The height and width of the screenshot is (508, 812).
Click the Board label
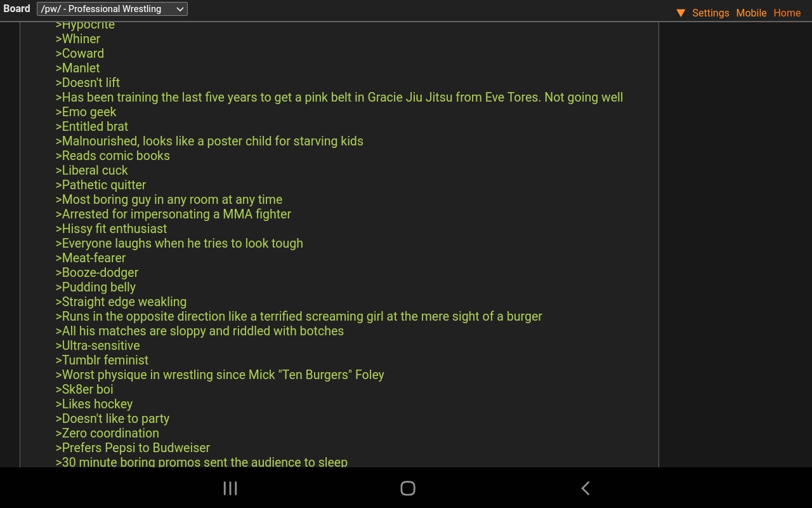pos(16,9)
